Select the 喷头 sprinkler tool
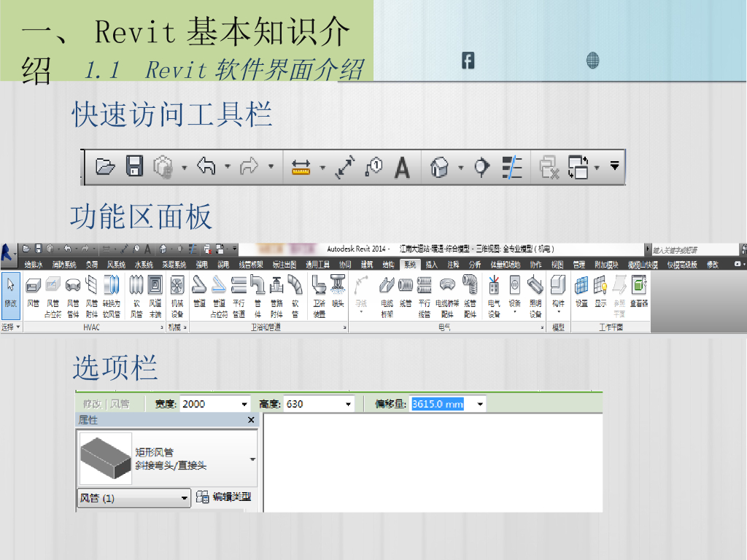The height and width of the screenshot is (560, 747). (337, 292)
